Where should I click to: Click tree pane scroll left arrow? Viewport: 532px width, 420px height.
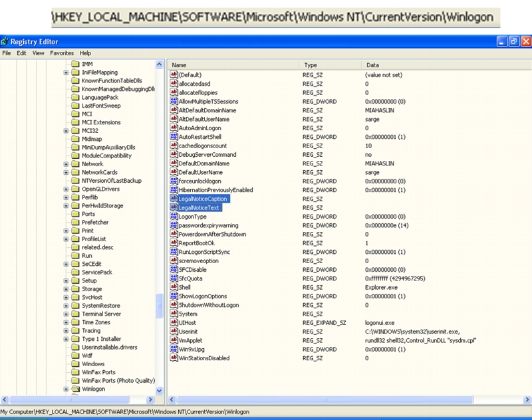click(x=5, y=399)
